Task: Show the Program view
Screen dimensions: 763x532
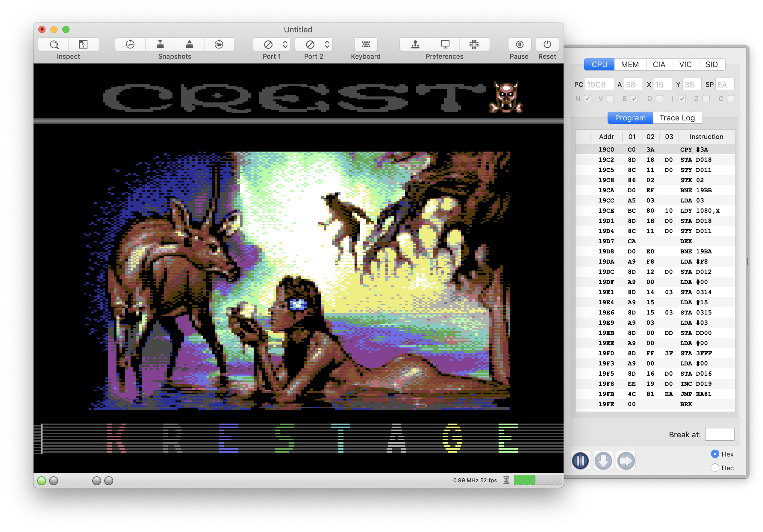Action: coord(630,118)
